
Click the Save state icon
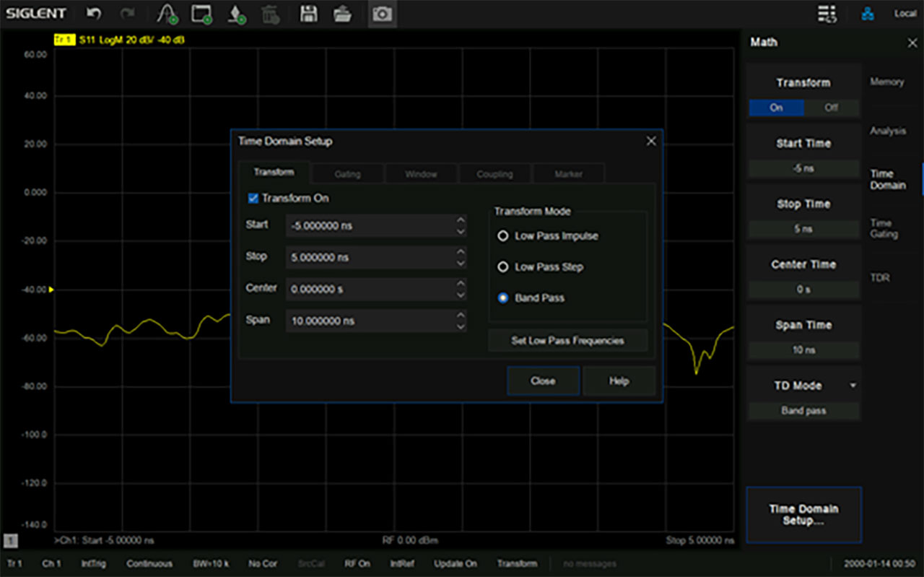(308, 13)
